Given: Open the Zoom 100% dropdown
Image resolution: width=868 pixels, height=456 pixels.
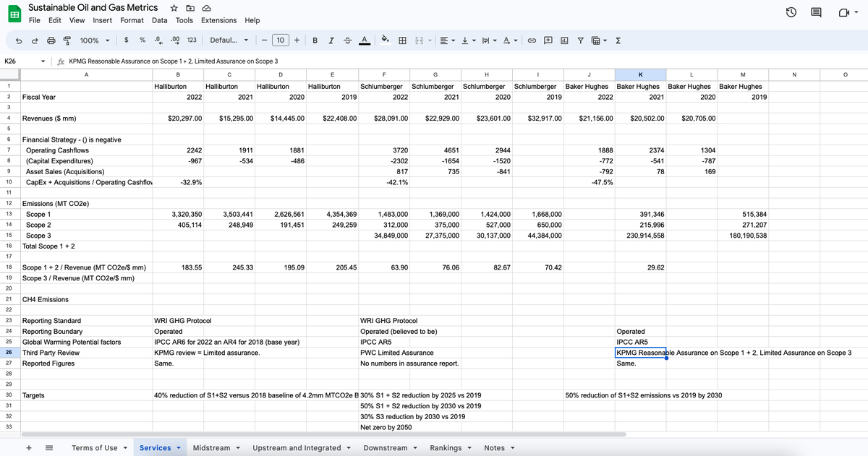Looking at the screenshot, I should click(95, 41).
